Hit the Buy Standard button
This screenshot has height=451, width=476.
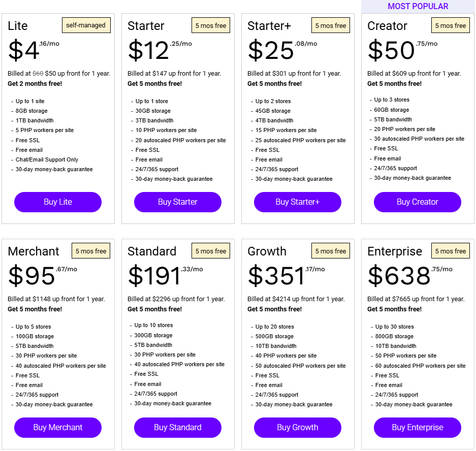tap(178, 428)
